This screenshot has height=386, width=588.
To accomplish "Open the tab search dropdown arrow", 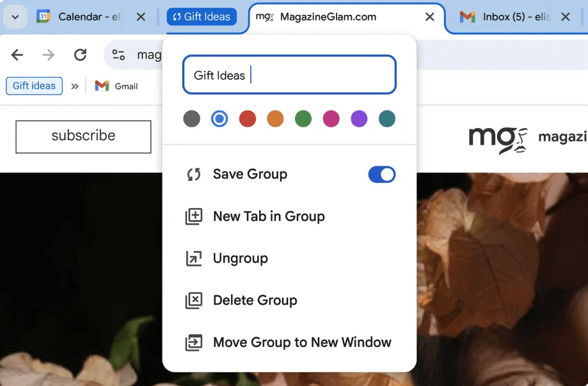I will click(15, 17).
